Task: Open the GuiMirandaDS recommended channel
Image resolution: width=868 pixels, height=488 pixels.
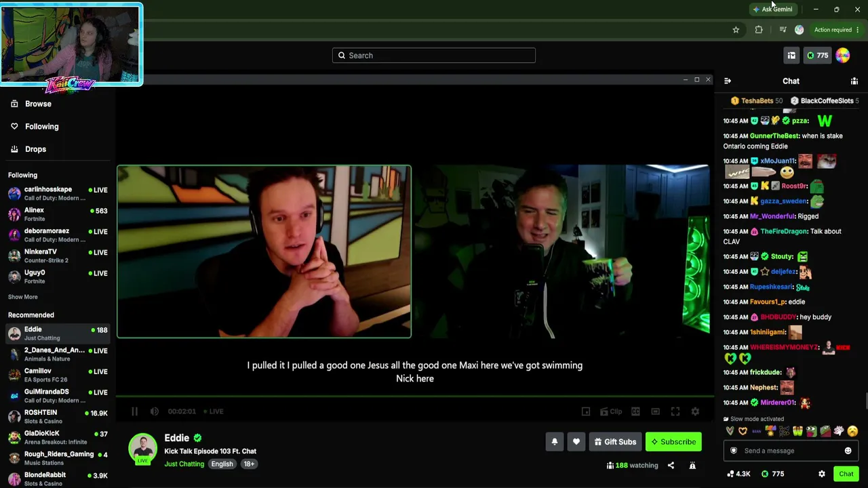Action: 58,396
